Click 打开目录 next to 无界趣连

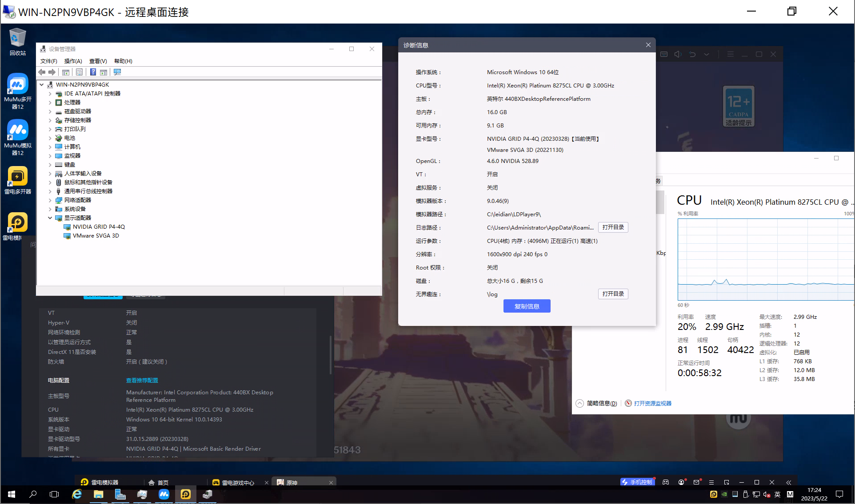tap(613, 294)
